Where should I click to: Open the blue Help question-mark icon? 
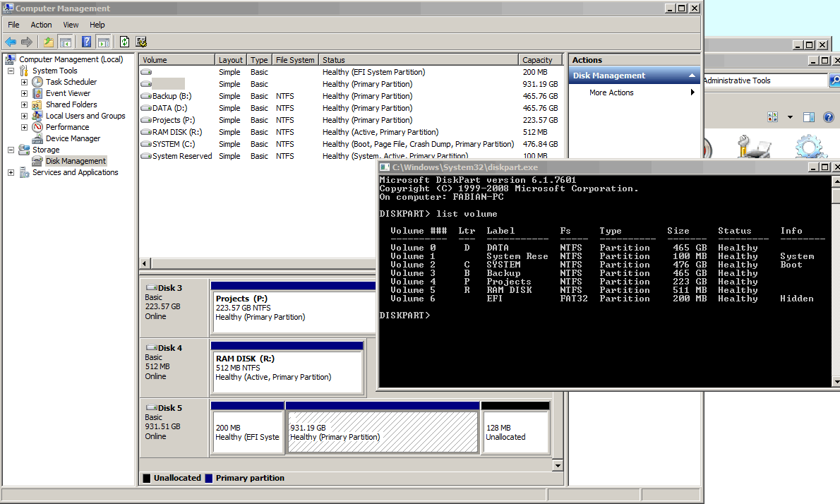click(86, 42)
